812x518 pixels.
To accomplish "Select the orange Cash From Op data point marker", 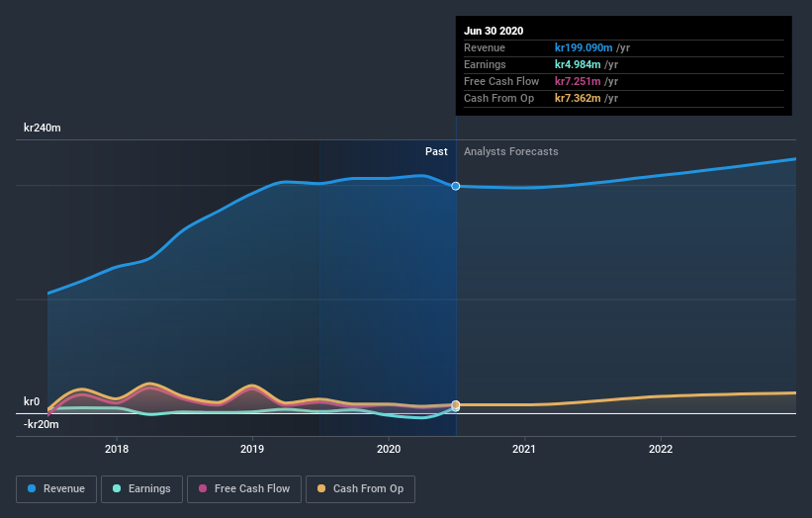I will (456, 404).
